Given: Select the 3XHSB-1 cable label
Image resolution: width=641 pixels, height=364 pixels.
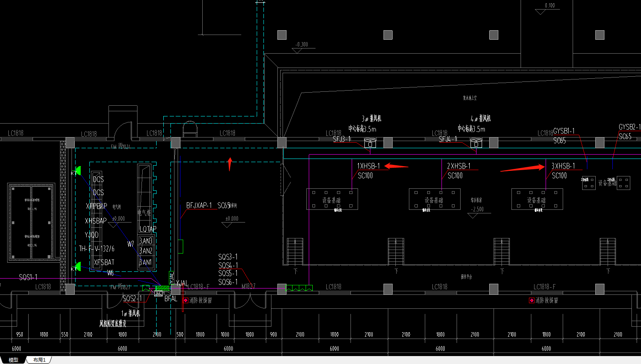Looking at the screenshot, I should [x=563, y=166].
